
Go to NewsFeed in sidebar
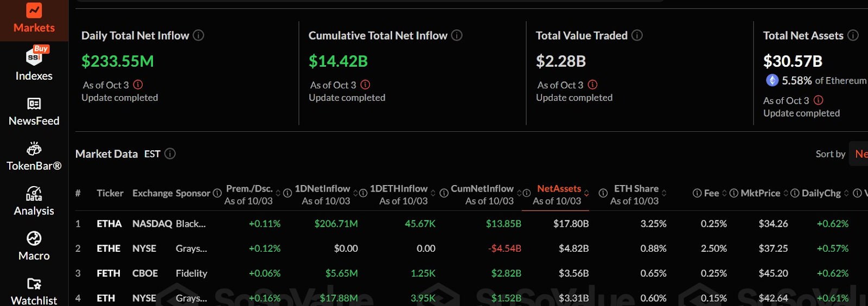(34, 112)
